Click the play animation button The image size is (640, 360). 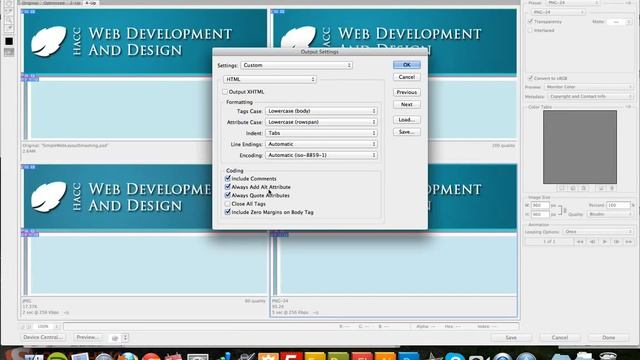pyautogui.click(x=604, y=242)
